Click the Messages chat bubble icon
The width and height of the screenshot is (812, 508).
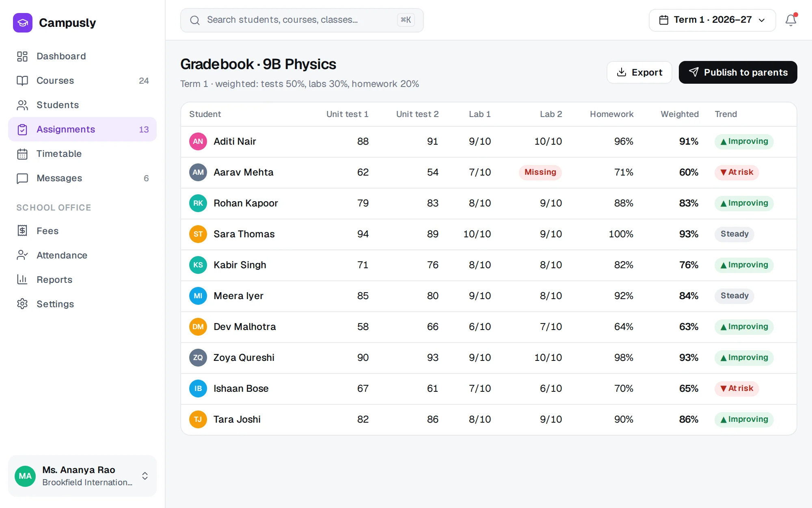22,178
